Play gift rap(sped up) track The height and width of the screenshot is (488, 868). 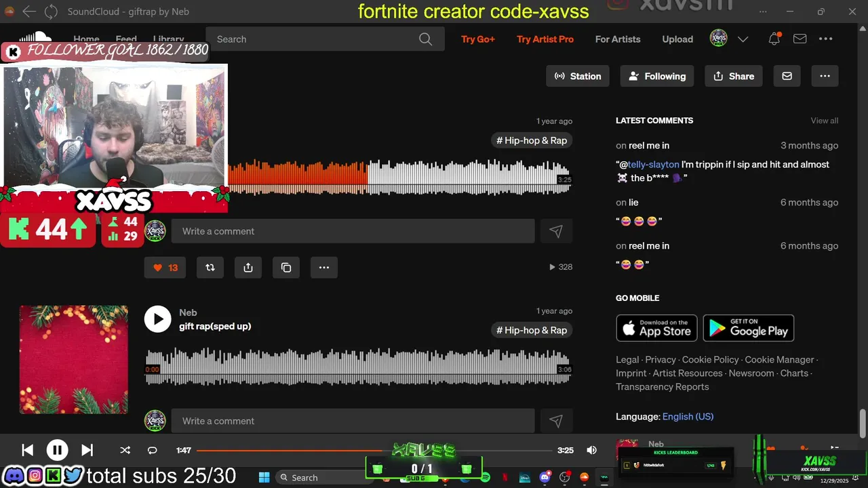(157, 319)
